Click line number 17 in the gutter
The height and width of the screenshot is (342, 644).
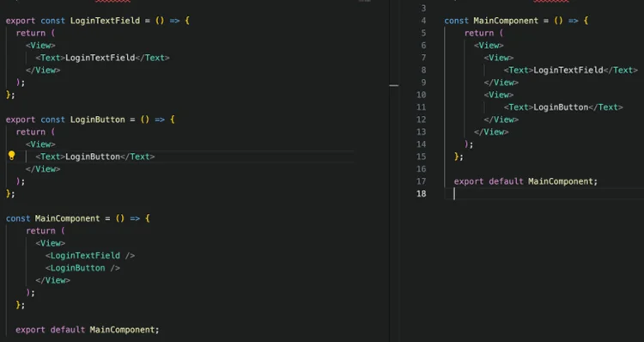click(x=422, y=181)
